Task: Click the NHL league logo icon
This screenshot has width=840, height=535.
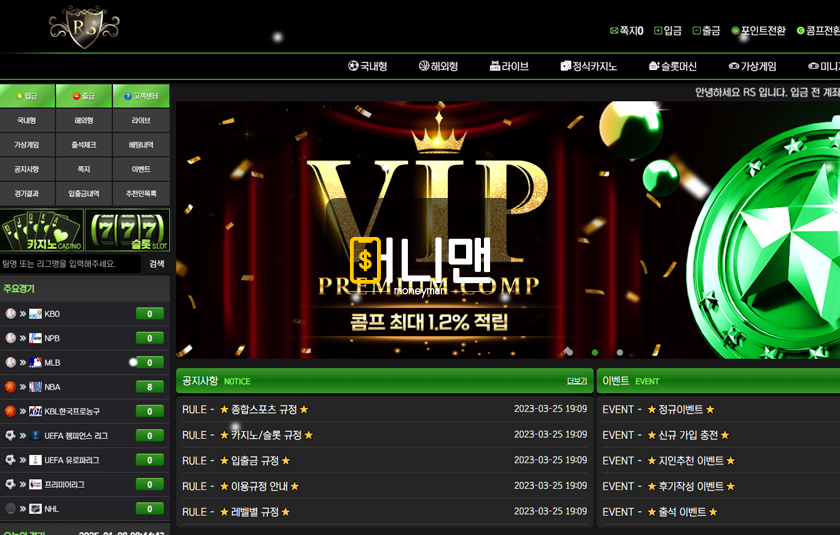Action: [x=35, y=509]
